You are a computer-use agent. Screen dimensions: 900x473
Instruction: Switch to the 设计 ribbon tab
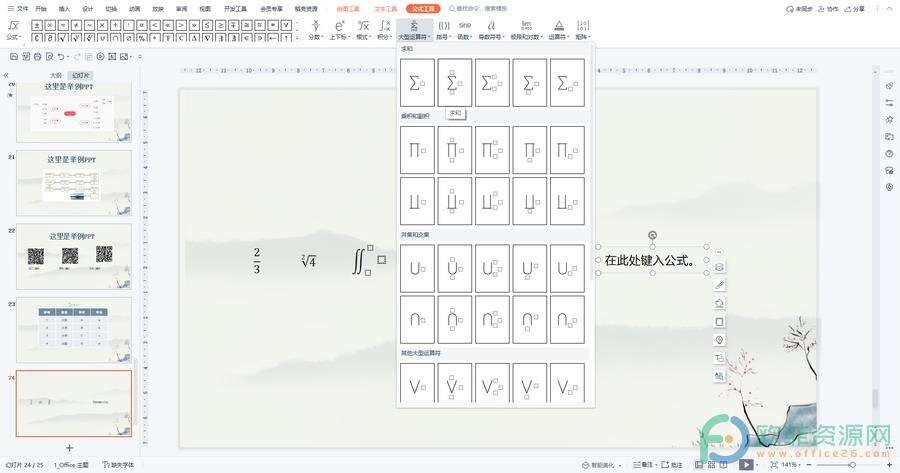(88, 9)
